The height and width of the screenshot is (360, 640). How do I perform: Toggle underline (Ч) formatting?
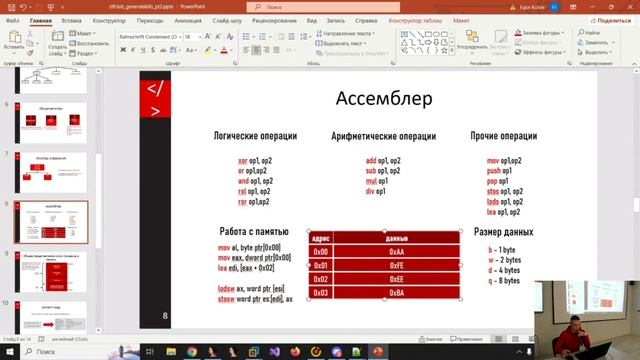(x=143, y=50)
